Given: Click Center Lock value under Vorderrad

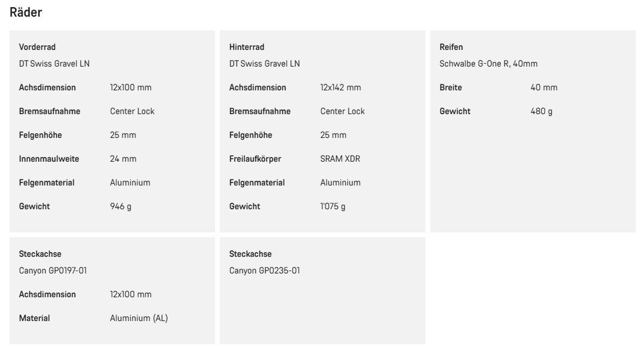Looking at the screenshot, I should point(132,111).
